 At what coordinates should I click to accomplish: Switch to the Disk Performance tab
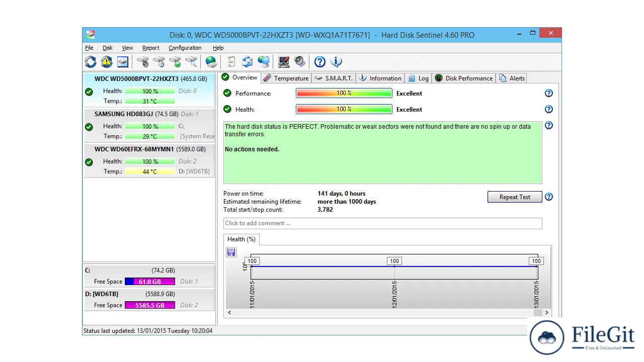click(x=464, y=78)
